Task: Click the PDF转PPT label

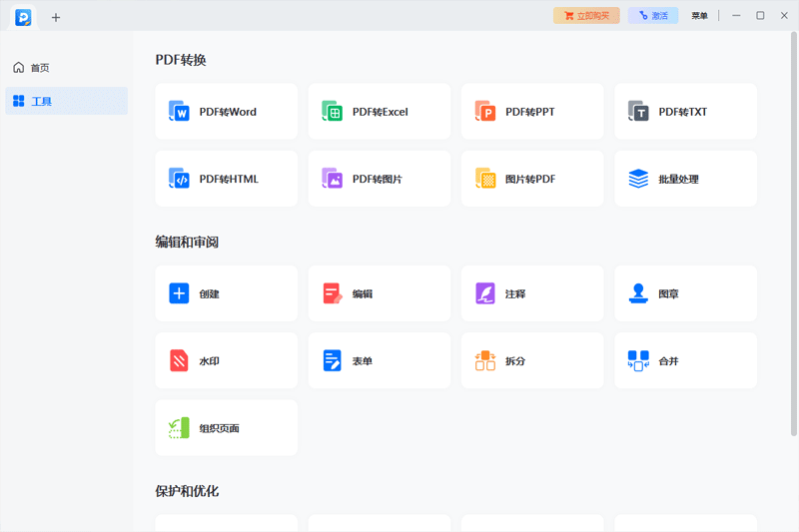Action: [530, 112]
